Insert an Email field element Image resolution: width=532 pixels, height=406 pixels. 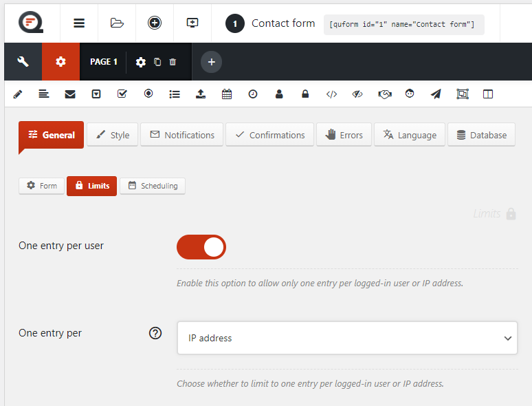pyautogui.click(x=70, y=94)
